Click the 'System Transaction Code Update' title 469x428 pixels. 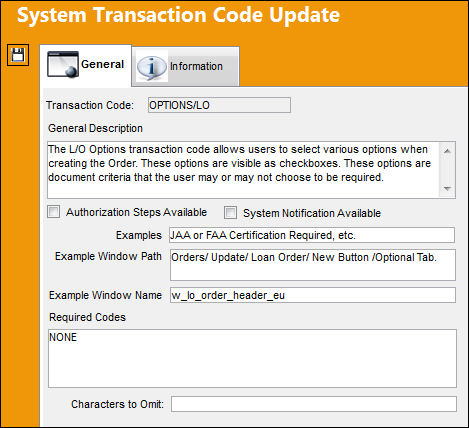click(x=178, y=15)
